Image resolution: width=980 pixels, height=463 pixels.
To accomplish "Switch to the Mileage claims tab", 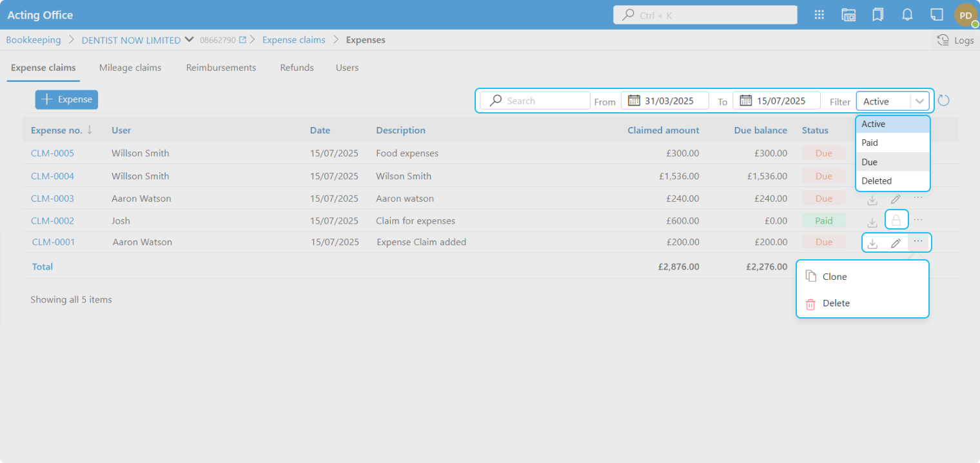I will [x=130, y=68].
